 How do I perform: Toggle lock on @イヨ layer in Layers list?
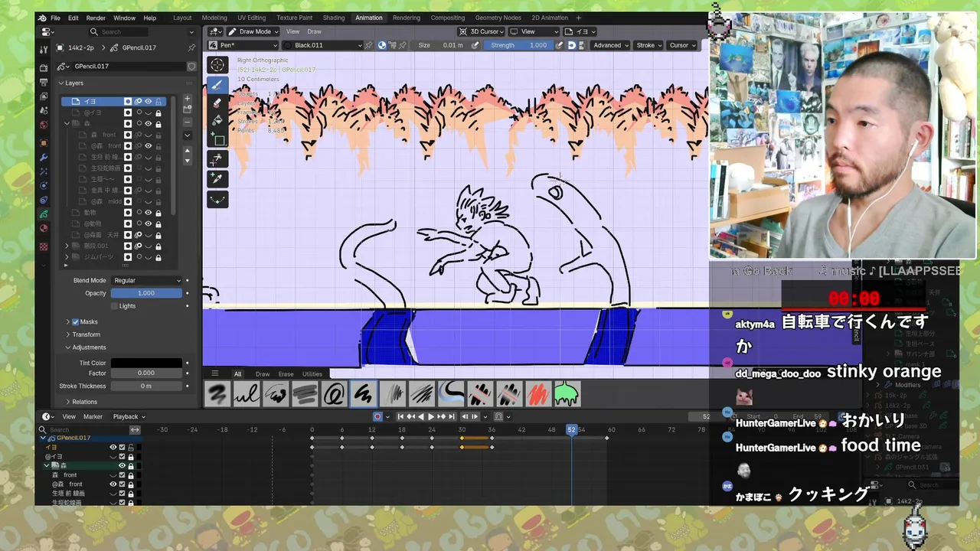pos(158,112)
